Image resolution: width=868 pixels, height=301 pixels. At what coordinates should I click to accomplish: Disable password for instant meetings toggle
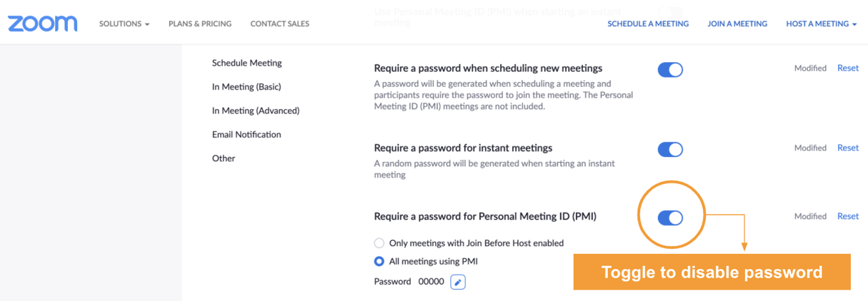[x=670, y=149]
